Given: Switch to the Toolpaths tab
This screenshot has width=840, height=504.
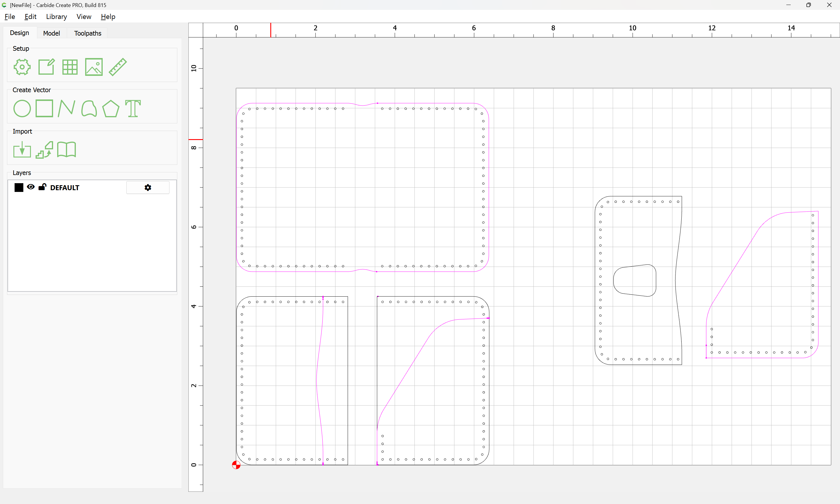Looking at the screenshot, I should (x=87, y=33).
